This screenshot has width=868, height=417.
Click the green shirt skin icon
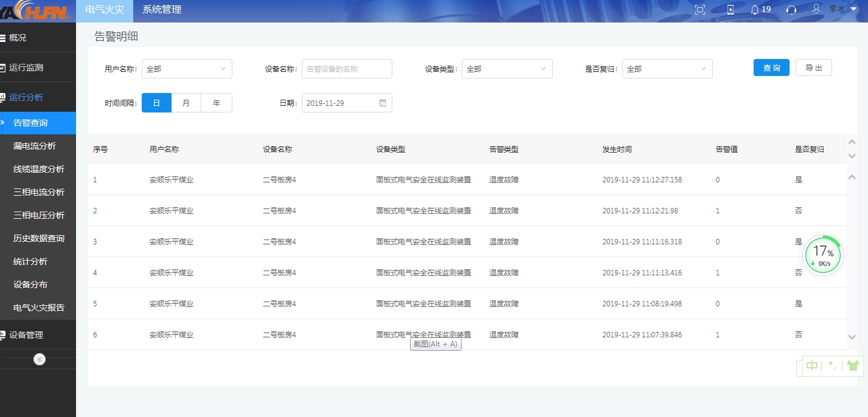(x=853, y=365)
